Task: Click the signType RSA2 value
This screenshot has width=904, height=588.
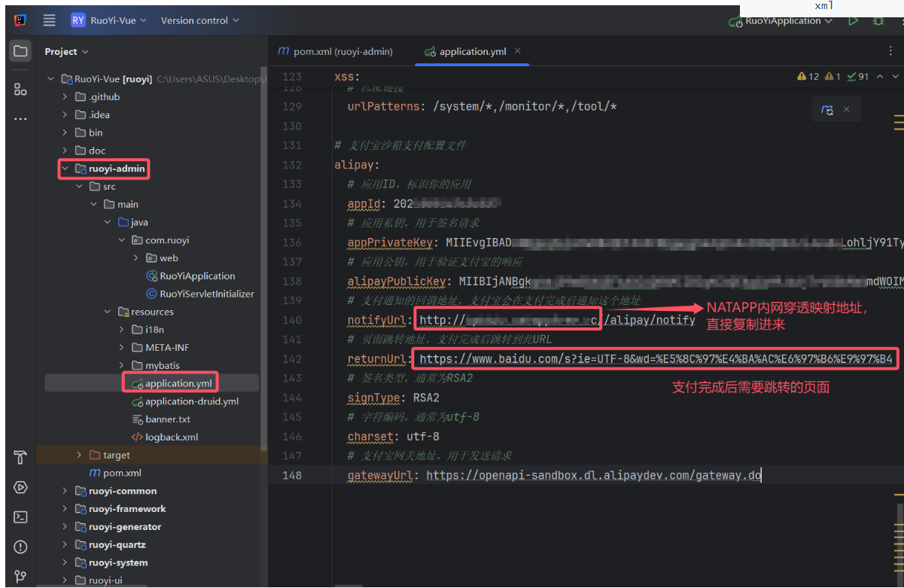Action: pyautogui.click(x=426, y=398)
